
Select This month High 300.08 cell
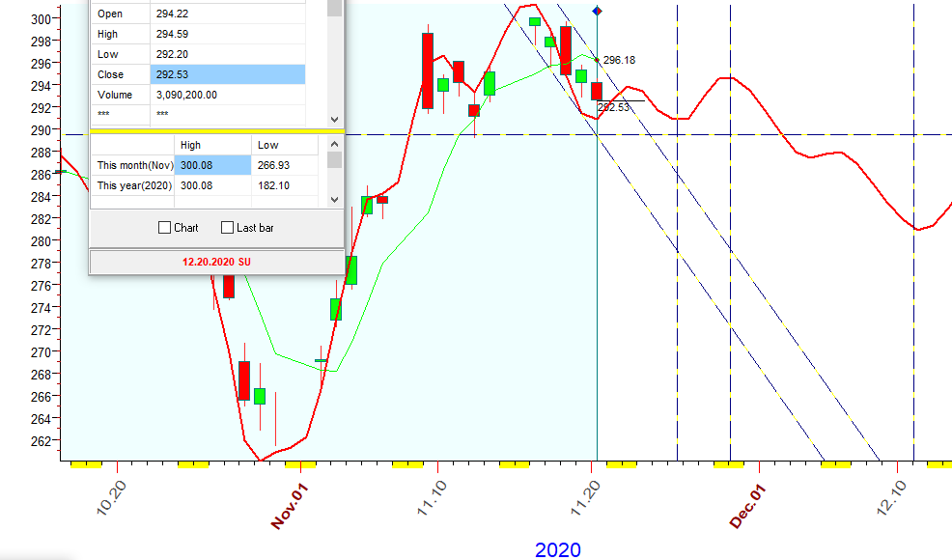[x=211, y=165]
